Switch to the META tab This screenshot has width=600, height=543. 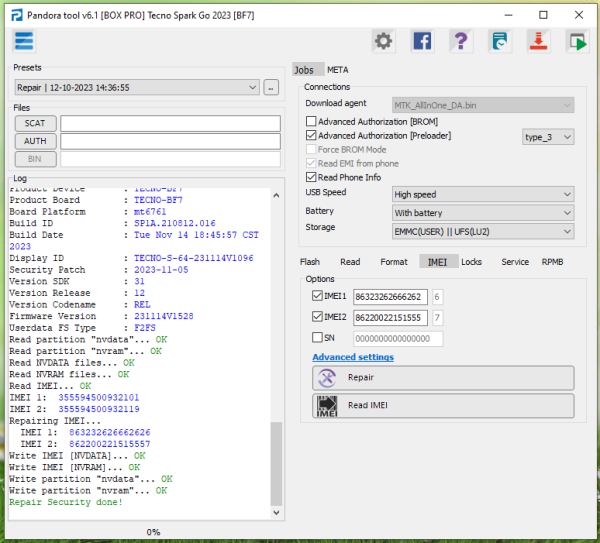point(338,70)
